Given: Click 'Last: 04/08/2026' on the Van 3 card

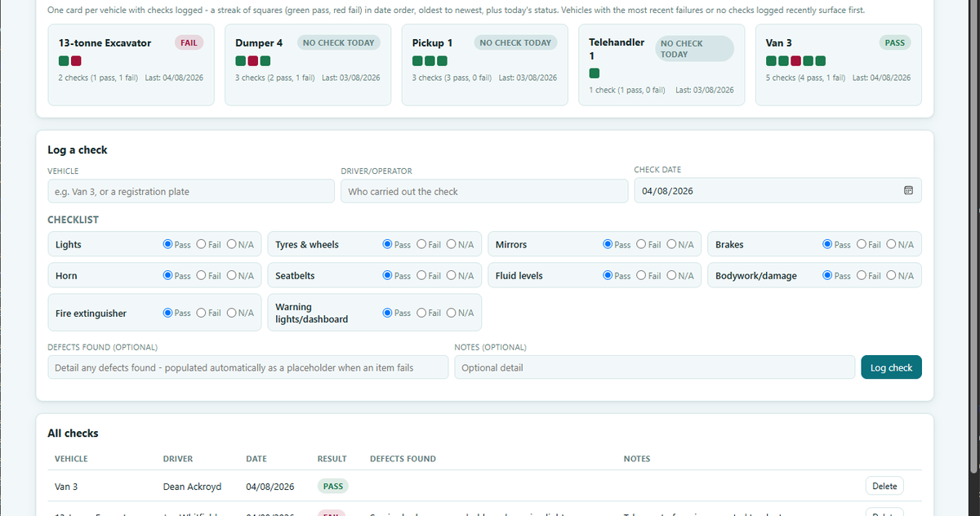Looking at the screenshot, I should [x=881, y=78].
